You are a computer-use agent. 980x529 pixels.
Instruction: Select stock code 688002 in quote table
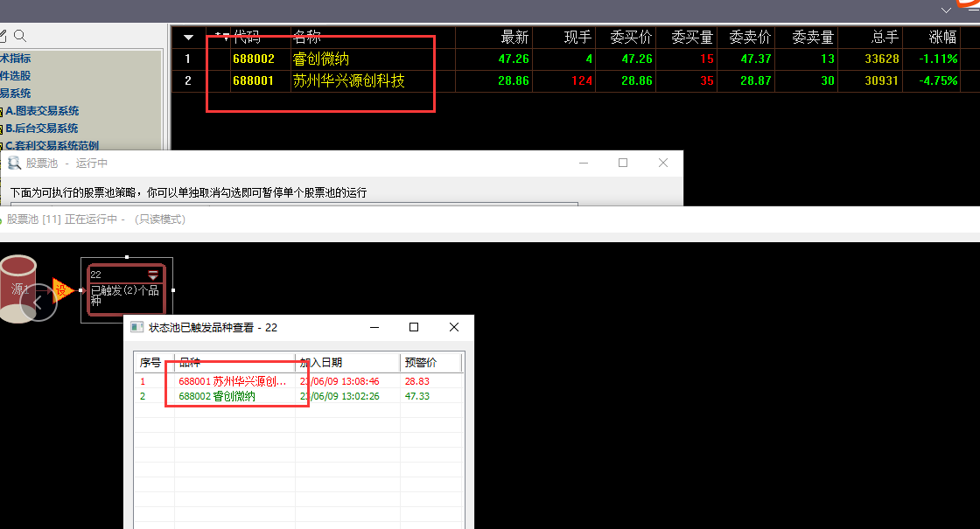(254, 59)
